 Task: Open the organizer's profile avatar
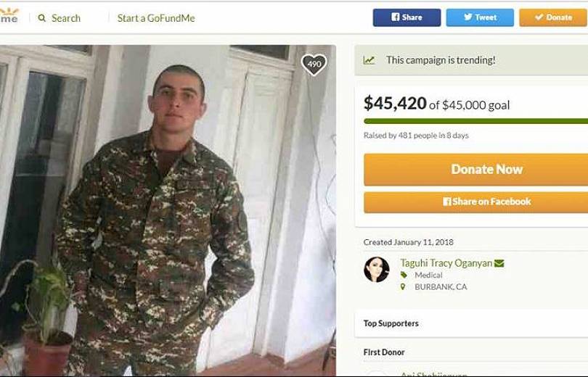[377, 270]
